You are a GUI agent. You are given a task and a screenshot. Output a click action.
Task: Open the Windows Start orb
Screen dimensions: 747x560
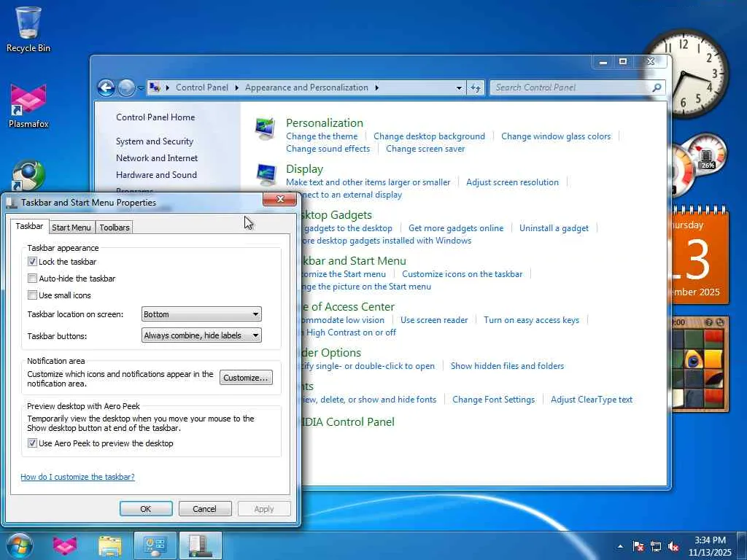tap(19, 545)
